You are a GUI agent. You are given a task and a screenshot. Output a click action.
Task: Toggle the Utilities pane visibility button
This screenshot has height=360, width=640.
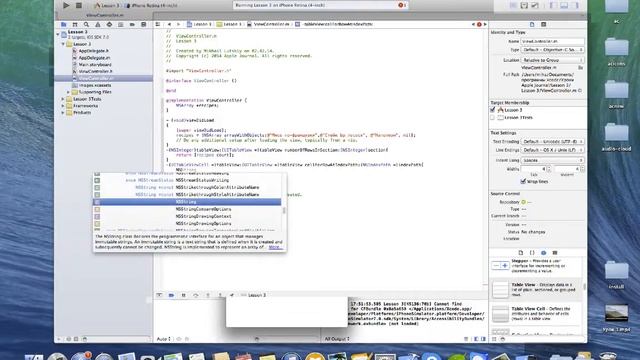575,5
